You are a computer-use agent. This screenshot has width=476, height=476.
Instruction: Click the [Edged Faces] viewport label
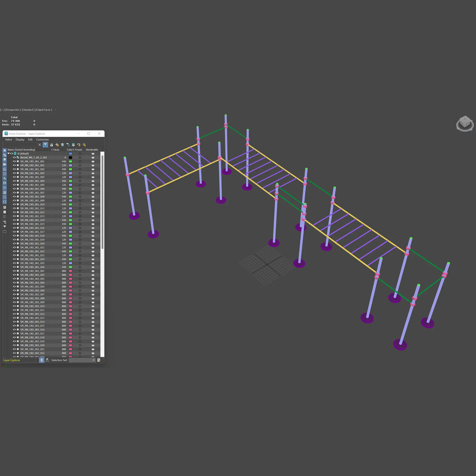(x=44, y=110)
